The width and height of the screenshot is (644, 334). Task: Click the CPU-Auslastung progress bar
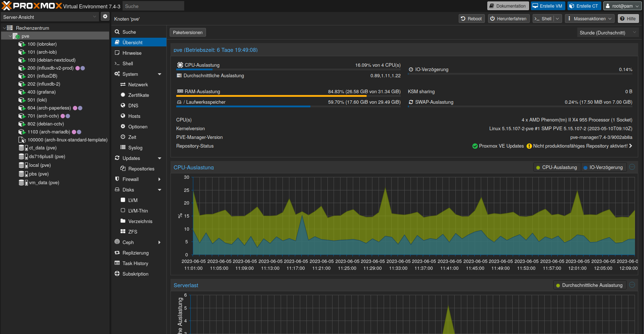click(288, 70)
